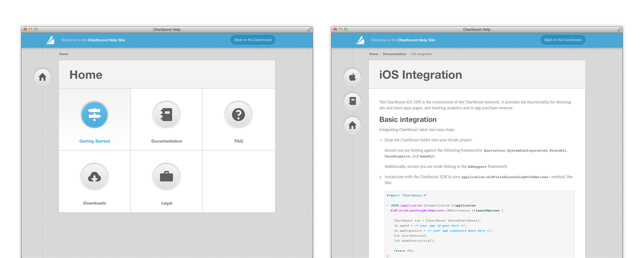Click the "iOS Integration" page heading
This screenshot has height=258, width=644.
[421, 75]
